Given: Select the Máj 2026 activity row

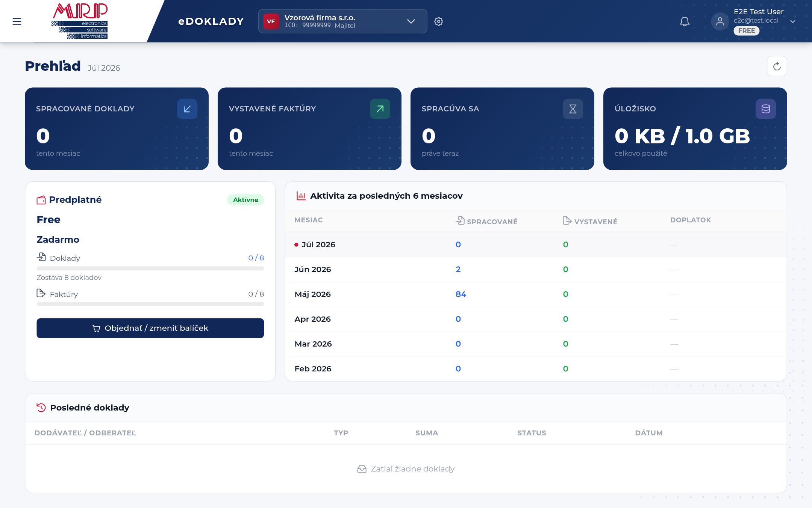Looking at the screenshot, I should 536,294.
